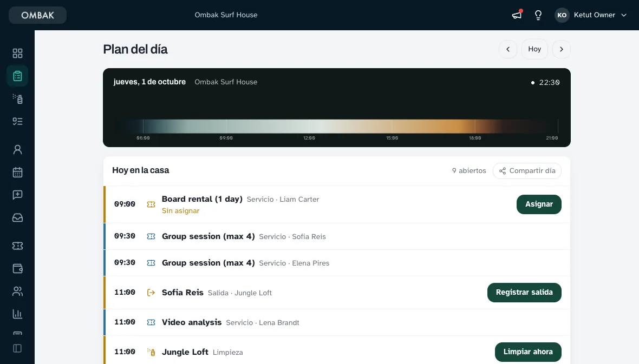Click the 12:00 marker on the day timeline
The image size is (639, 364).
coord(309,138)
